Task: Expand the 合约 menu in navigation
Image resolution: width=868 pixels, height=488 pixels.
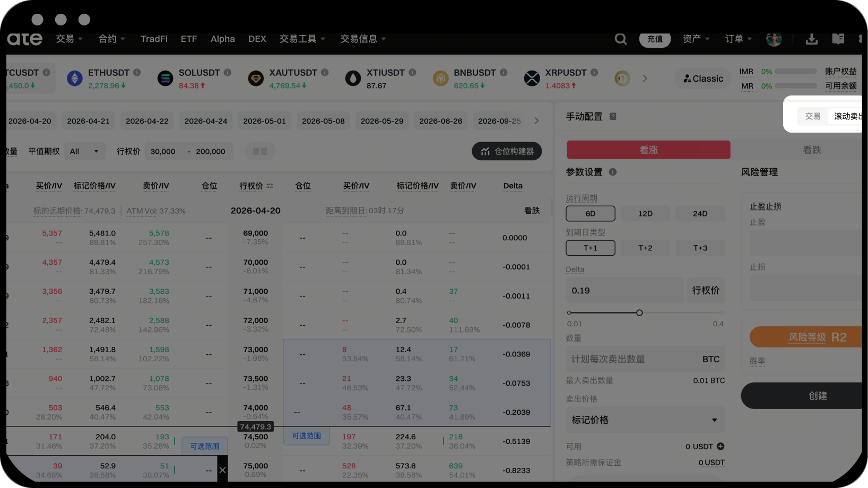Action: click(111, 39)
